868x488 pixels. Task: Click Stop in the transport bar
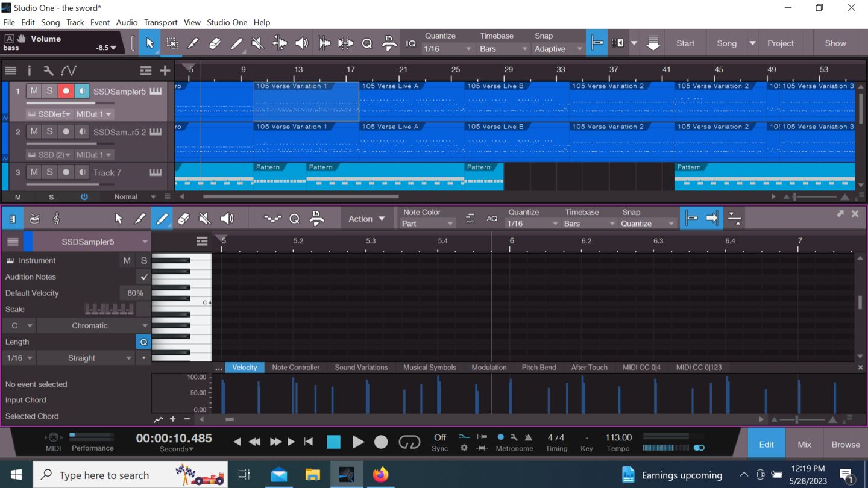coord(333,442)
